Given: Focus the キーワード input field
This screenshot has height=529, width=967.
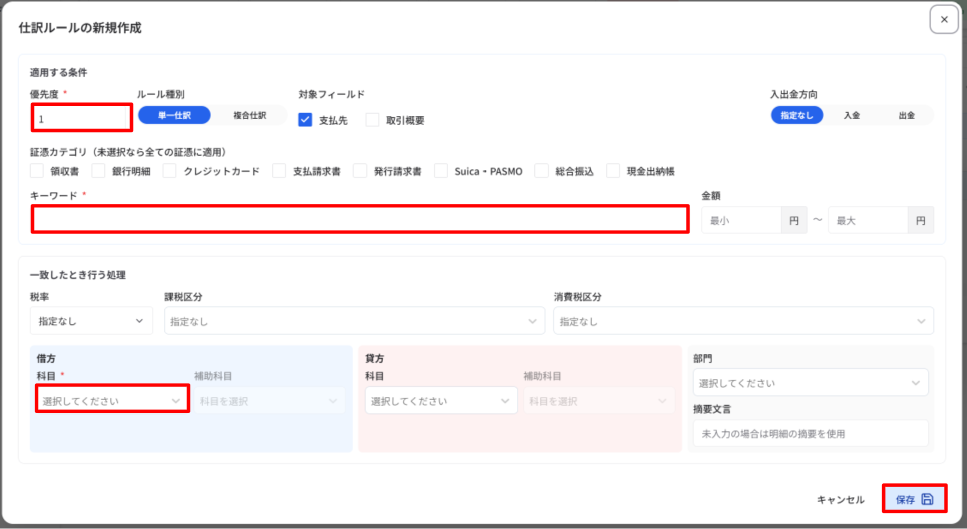Looking at the screenshot, I should tap(360, 219).
